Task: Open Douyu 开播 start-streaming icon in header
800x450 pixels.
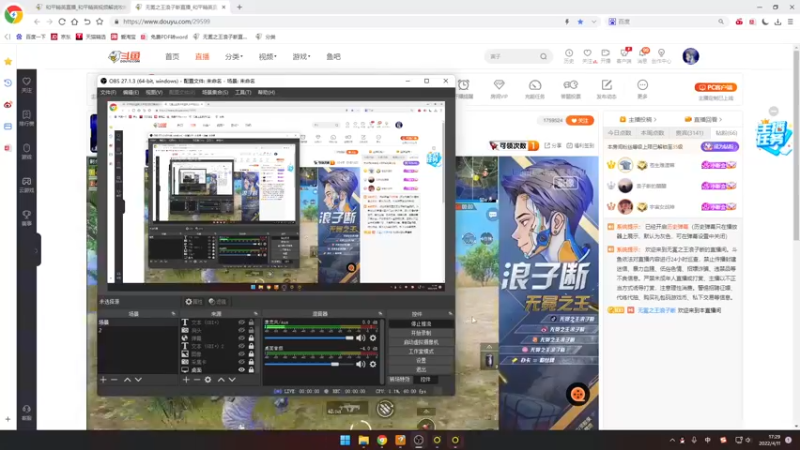Action: [x=606, y=56]
